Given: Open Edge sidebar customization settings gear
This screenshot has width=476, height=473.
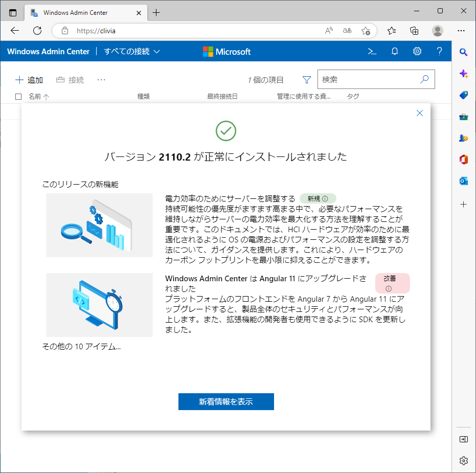Looking at the screenshot, I should pos(464,461).
